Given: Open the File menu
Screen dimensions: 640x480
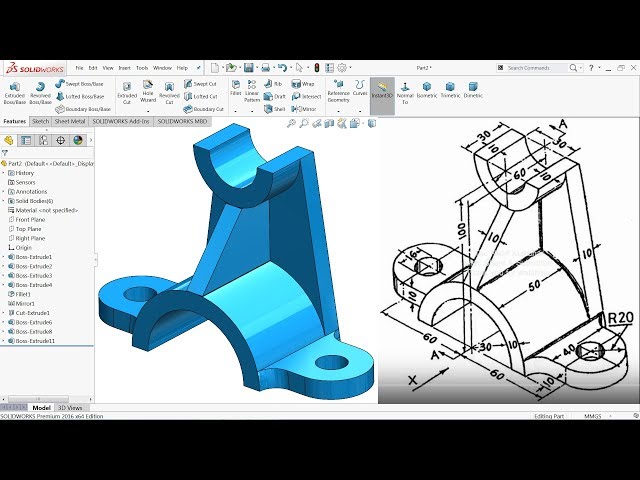Looking at the screenshot, I should [79, 68].
